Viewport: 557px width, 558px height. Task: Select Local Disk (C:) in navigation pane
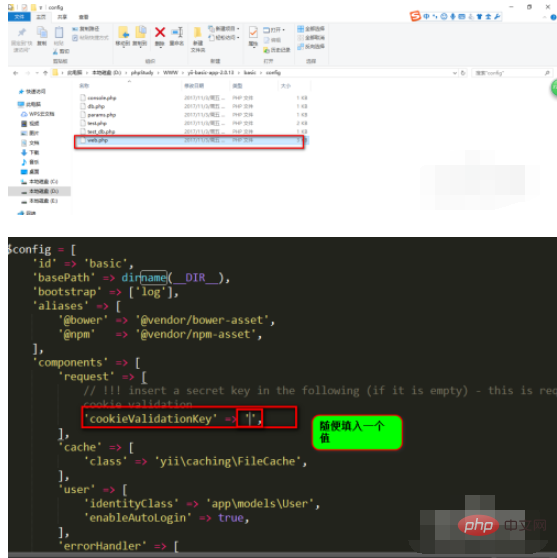coord(40,181)
